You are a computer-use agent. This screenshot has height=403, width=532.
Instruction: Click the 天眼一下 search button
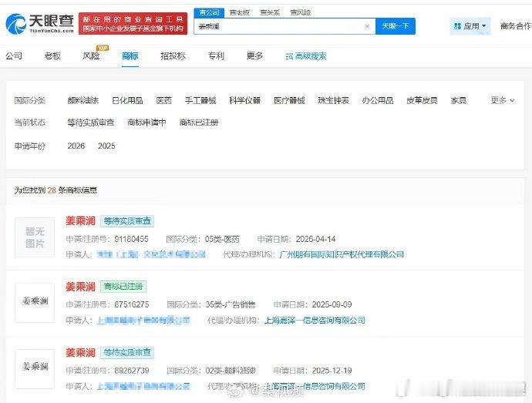pyautogui.click(x=396, y=26)
